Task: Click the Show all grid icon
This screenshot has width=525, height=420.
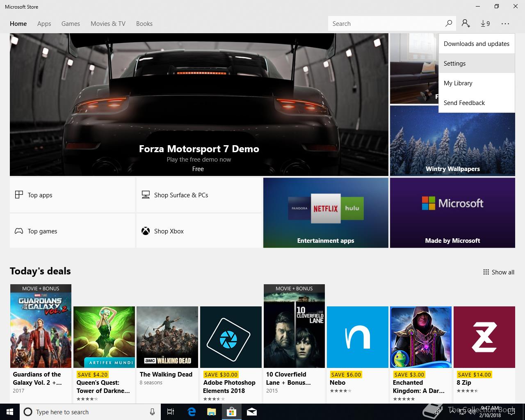Action: point(486,272)
